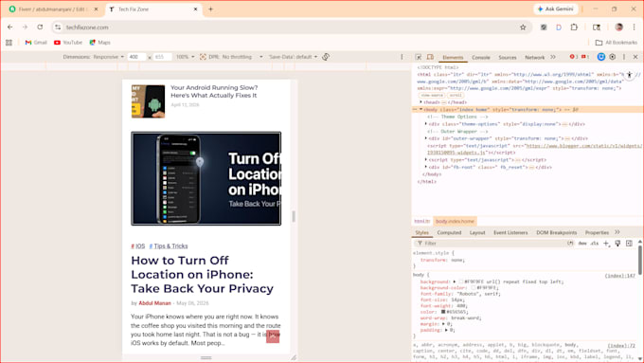Toggle element state :hov button
The image size is (644, 363).
pyautogui.click(x=582, y=244)
